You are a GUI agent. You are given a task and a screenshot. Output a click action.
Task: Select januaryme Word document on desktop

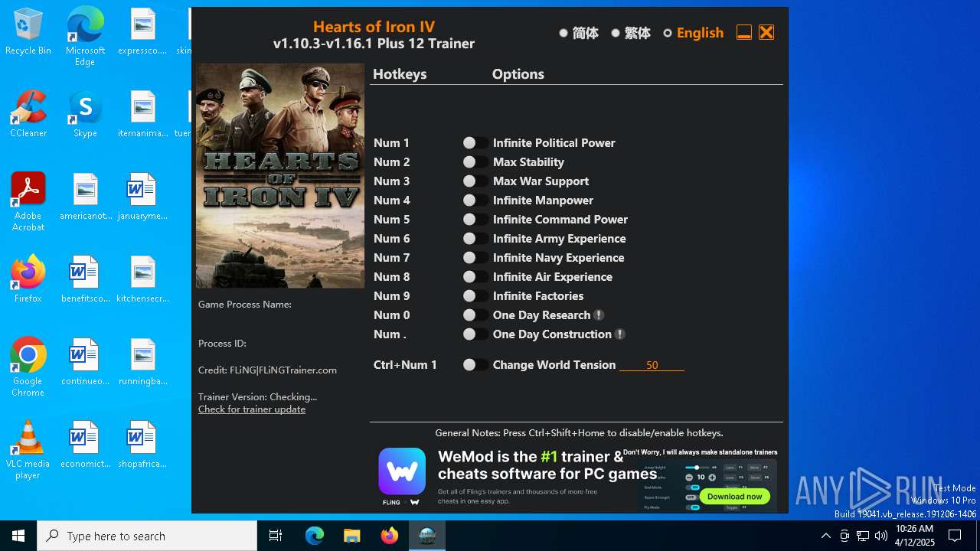(142, 197)
